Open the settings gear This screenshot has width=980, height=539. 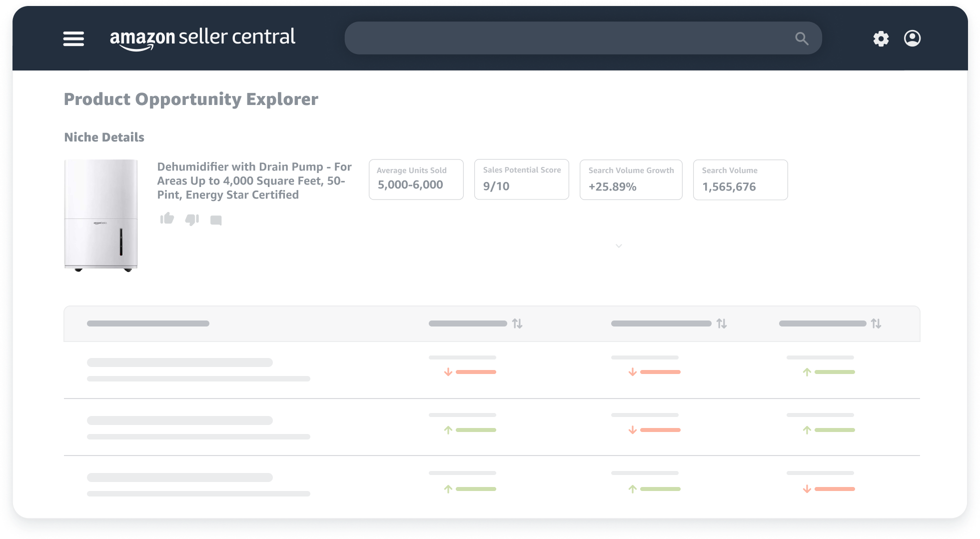coord(881,38)
